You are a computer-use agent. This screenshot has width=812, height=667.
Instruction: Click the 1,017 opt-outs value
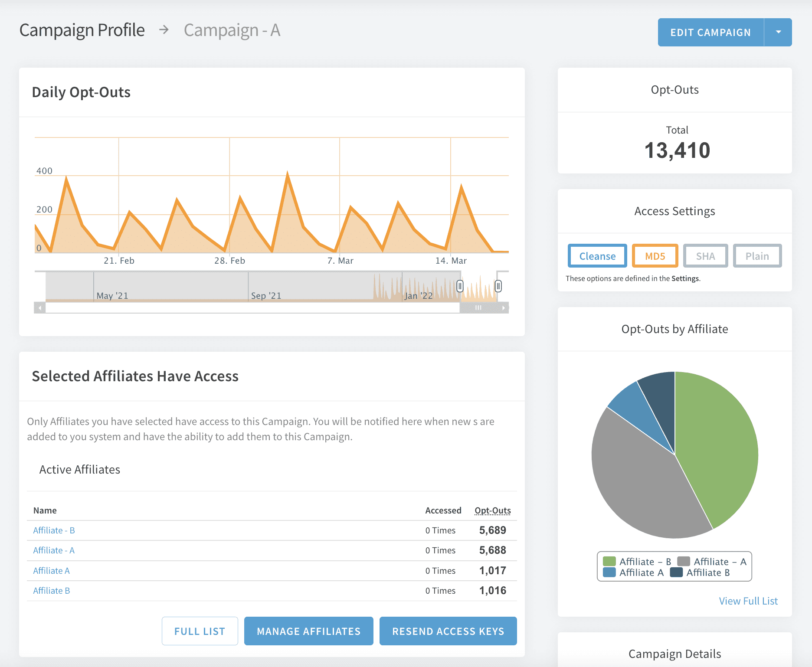point(492,571)
